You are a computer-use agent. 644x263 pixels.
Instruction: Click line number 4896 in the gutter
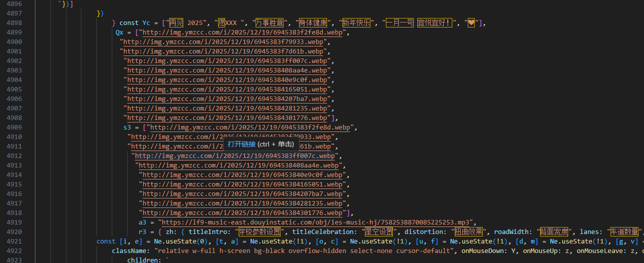coord(13,4)
